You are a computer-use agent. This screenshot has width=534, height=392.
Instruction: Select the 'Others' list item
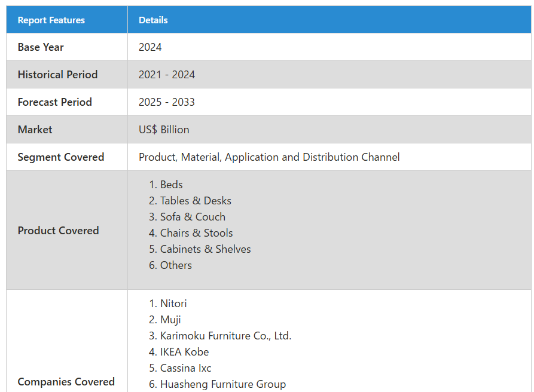pyautogui.click(x=176, y=265)
